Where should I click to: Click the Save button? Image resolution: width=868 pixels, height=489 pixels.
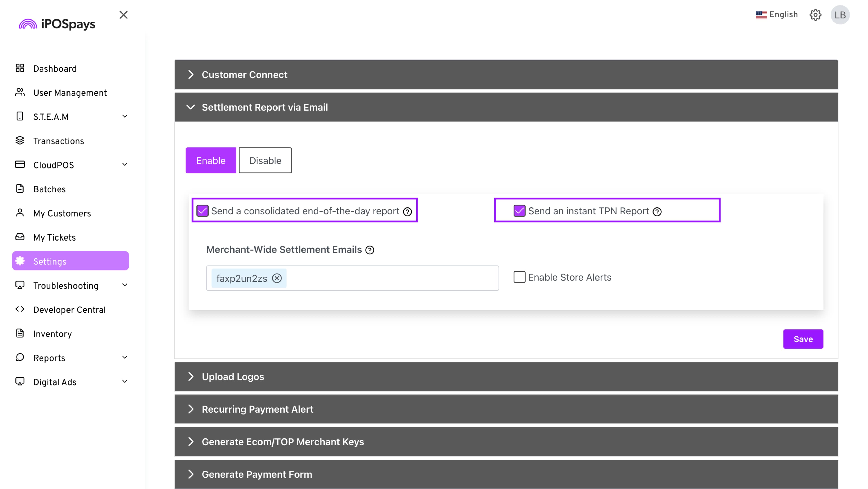click(x=803, y=339)
